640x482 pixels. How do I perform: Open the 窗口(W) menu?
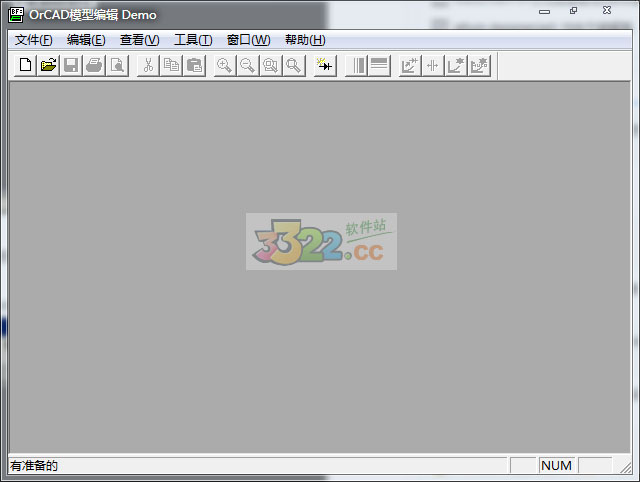[x=249, y=40]
